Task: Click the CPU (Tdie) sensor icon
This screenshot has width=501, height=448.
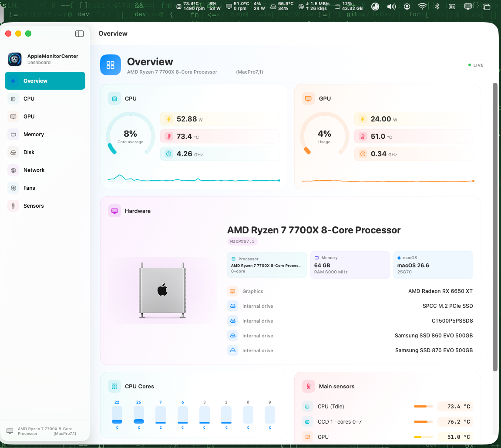Action: click(307, 407)
